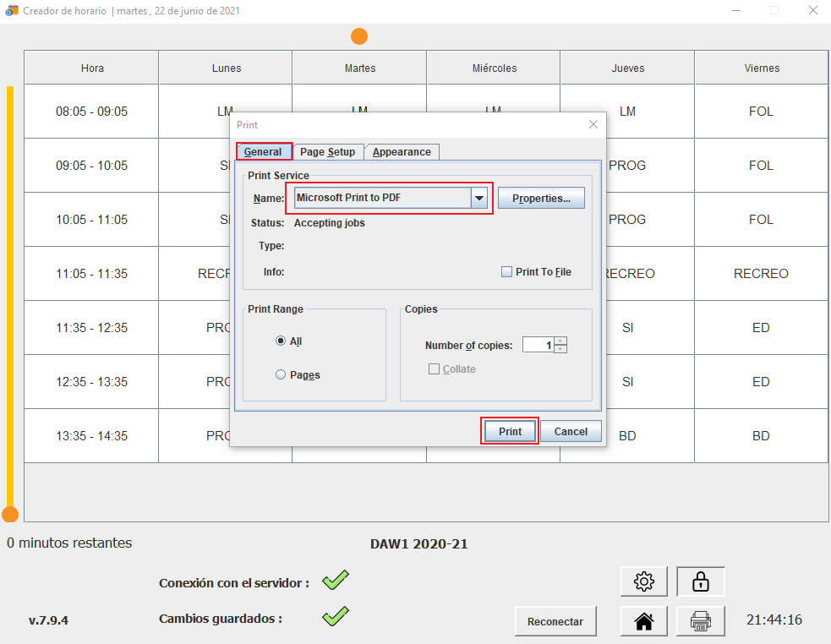Click the settings gear icon button
Viewport: 831px width, 644px height.
pos(643,581)
